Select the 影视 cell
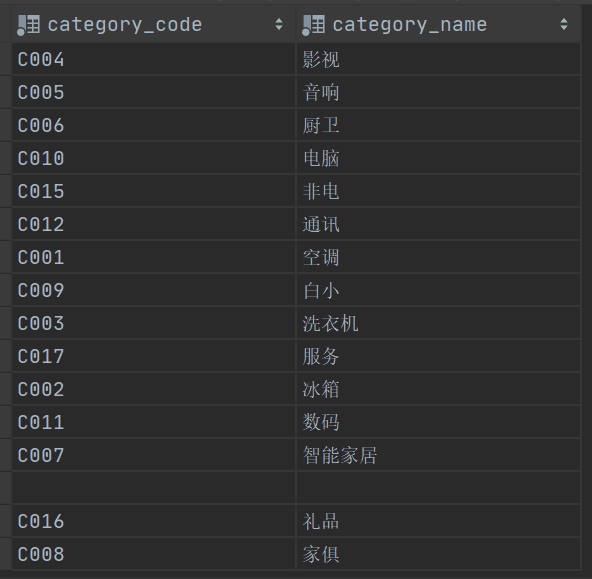The width and height of the screenshot is (592, 579). point(438,59)
